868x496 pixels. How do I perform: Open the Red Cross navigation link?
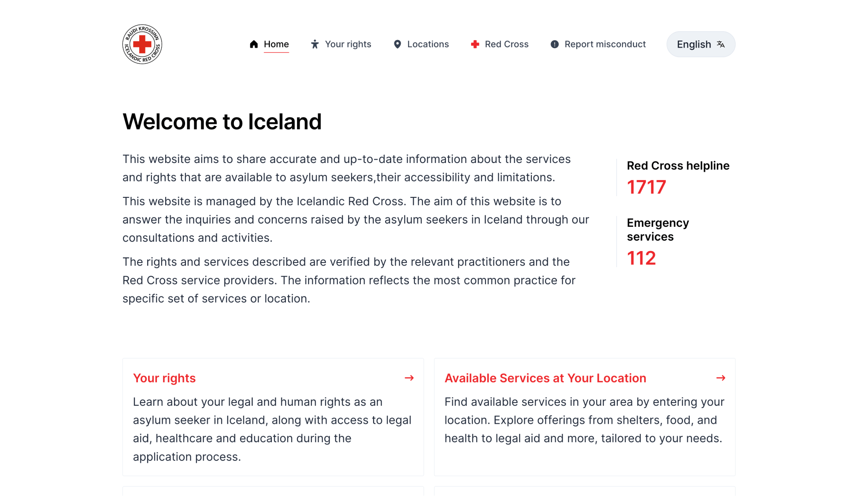pyautogui.click(x=500, y=44)
